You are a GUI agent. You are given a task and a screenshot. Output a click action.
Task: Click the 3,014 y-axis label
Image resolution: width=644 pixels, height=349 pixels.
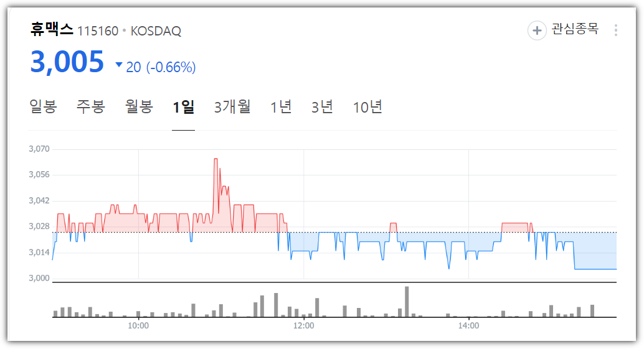pos(39,252)
